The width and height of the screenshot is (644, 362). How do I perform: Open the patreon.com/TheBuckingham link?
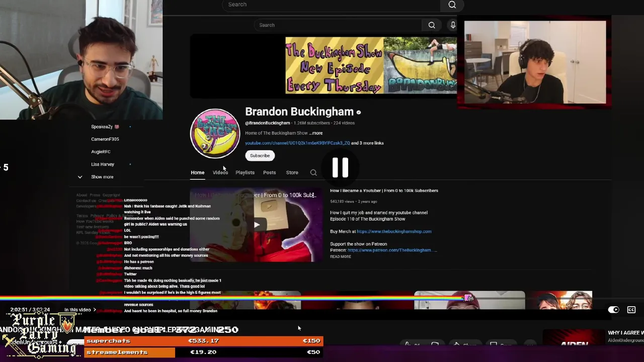click(x=392, y=250)
